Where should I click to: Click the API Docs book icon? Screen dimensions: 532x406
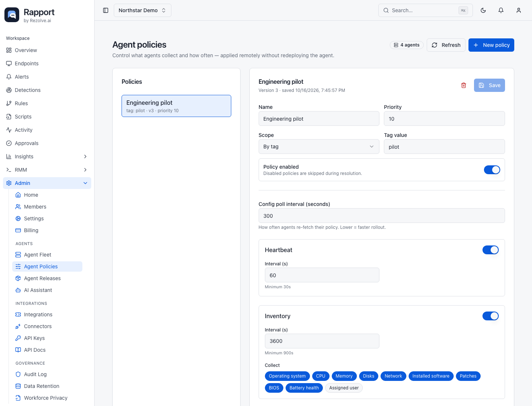click(x=18, y=350)
